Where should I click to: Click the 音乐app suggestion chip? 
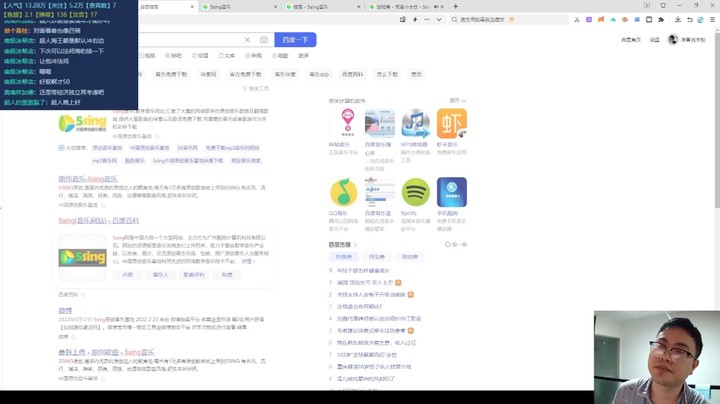pos(319,74)
